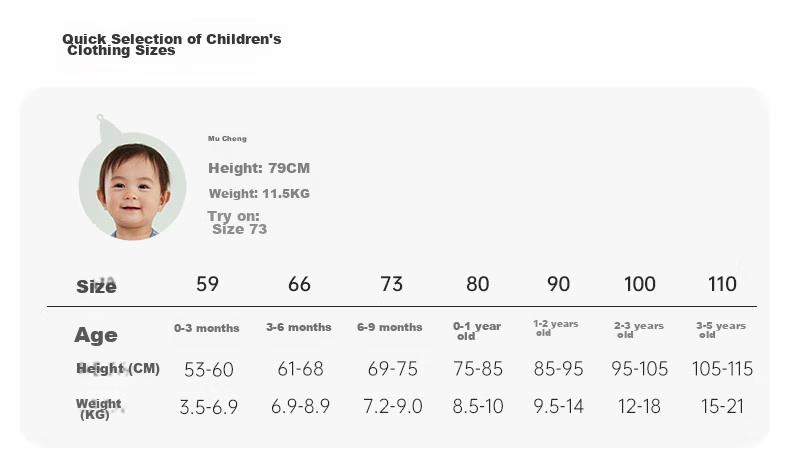
Task: Pick the size 80 column header
Action: point(478,284)
